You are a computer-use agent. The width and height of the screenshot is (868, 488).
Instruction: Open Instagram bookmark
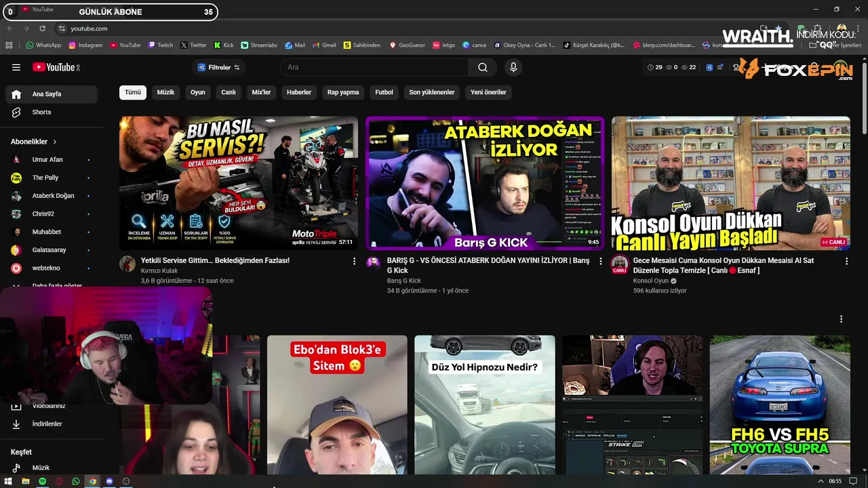click(x=85, y=45)
